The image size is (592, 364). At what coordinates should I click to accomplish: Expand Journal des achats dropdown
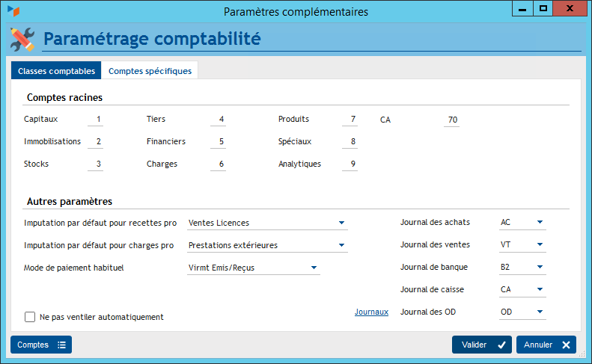pos(540,223)
